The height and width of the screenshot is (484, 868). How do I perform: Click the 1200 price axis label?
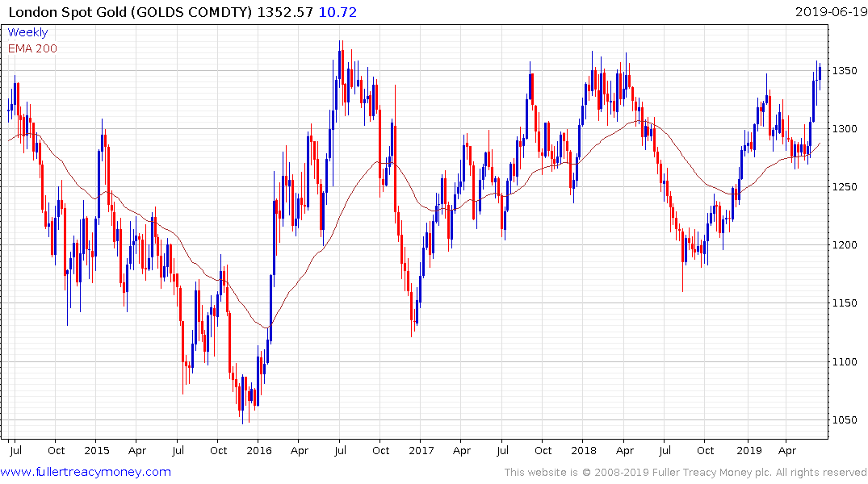845,245
